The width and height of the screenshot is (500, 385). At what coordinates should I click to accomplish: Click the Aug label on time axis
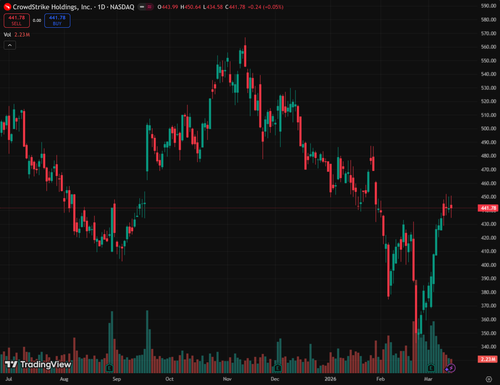[64, 379]
